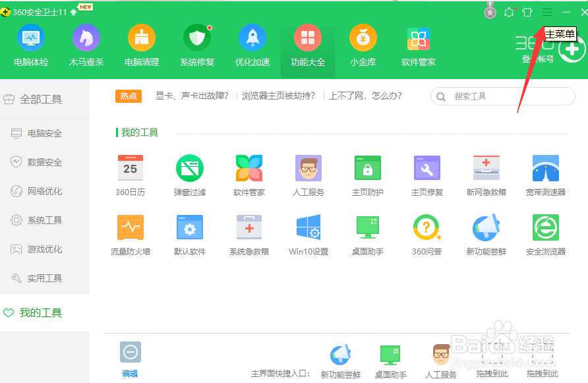This screenshot has height=383, width=588.
Task: Launch 360日历 calendar tool
Action: coord(130,175)
